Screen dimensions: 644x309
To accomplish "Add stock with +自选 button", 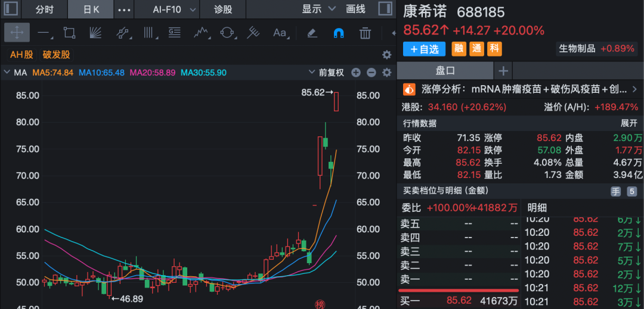I will tap(425, 49).
